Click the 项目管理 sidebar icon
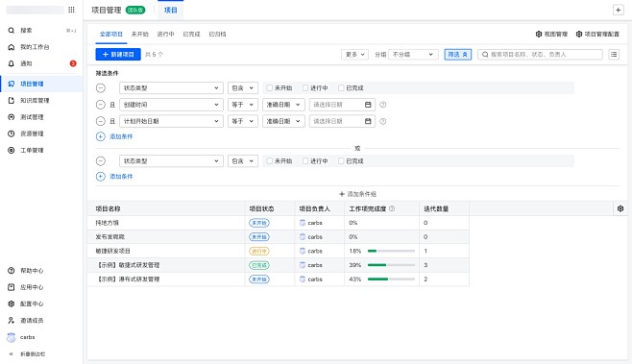 [x=12, y=84]
